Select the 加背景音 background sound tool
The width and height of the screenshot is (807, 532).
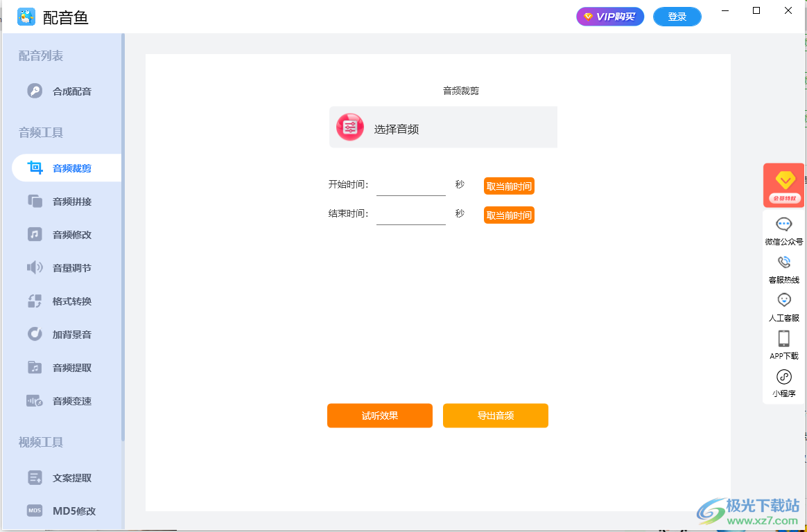tap(73, 334)
